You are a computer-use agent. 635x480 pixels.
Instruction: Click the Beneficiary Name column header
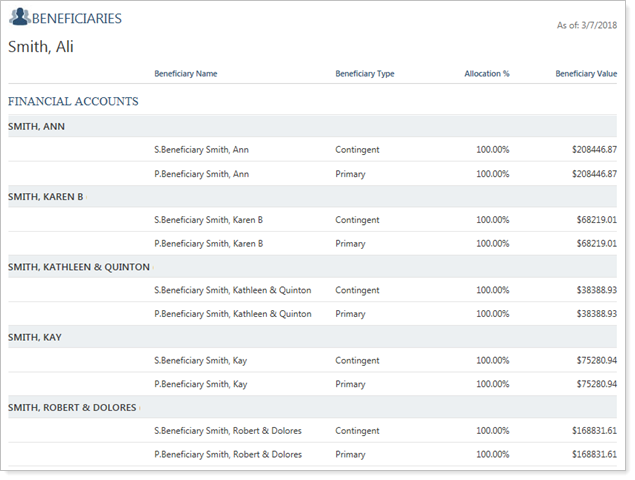[185, 74]
